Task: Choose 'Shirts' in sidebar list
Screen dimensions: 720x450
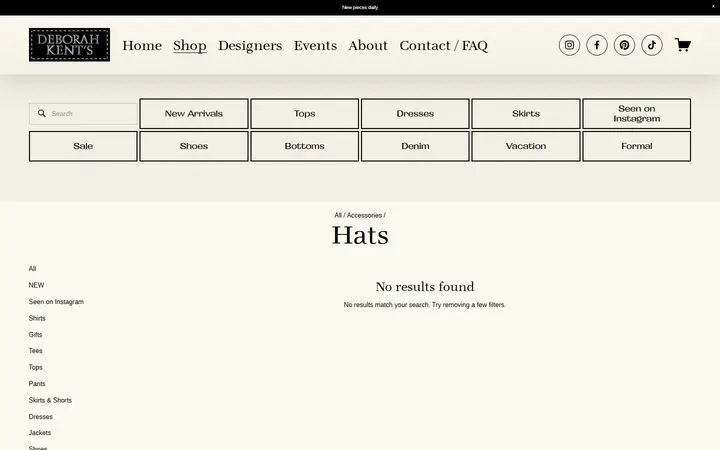Action: coord(37,318)
